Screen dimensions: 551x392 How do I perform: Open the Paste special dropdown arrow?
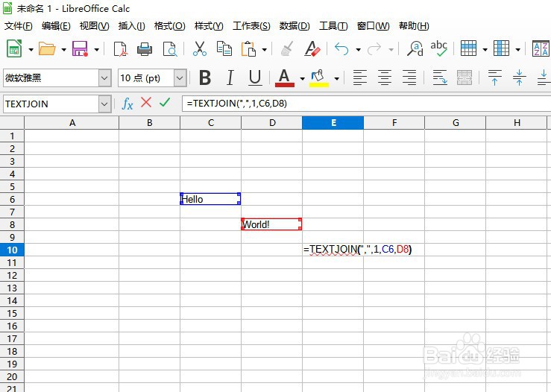tap(264, 49)
